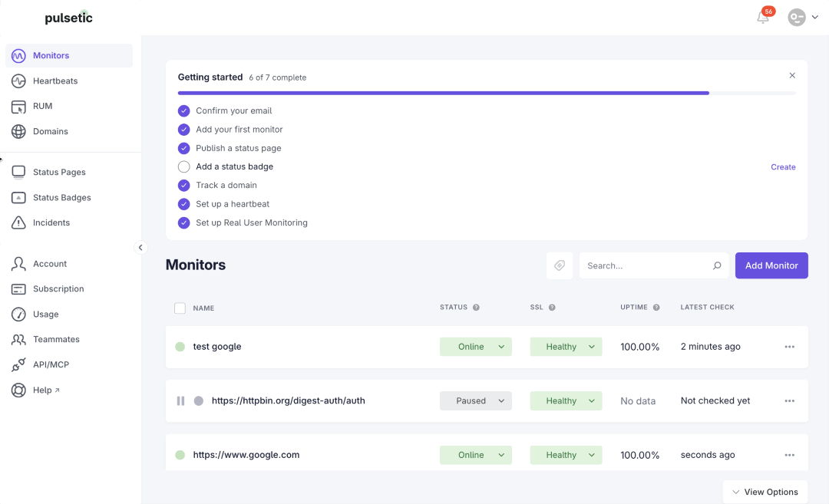The width and height of the screenshot is (829, 504).
Task: Sort by the LATEST CHECK column header
Action: click(x=708, y=307)
